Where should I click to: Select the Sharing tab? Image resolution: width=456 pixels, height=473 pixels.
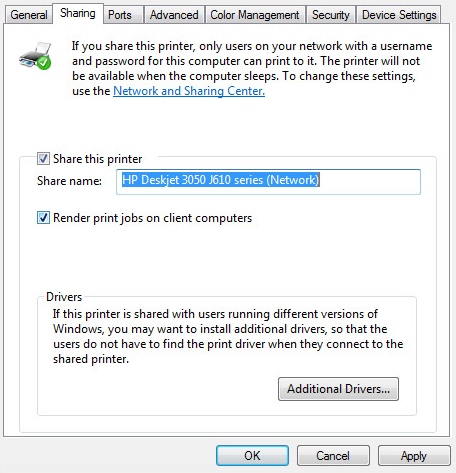(78, 13)
